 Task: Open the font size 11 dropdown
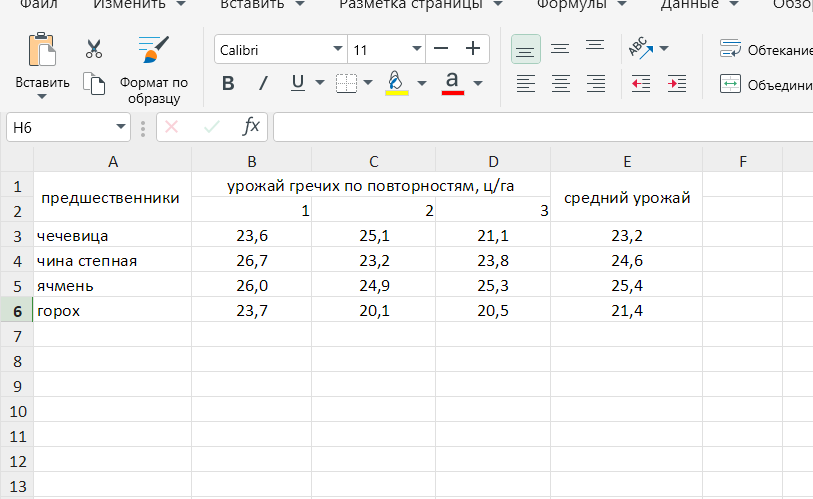416,49
